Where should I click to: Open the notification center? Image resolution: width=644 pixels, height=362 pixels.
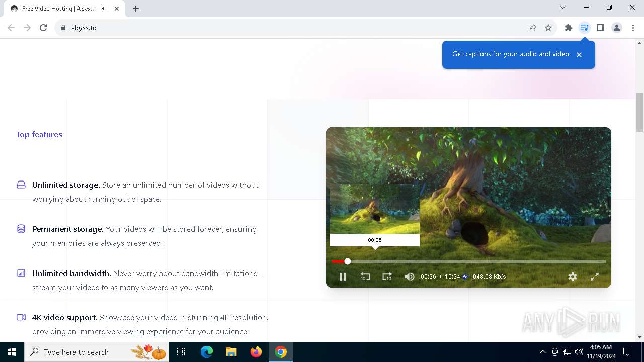point(627,352)
